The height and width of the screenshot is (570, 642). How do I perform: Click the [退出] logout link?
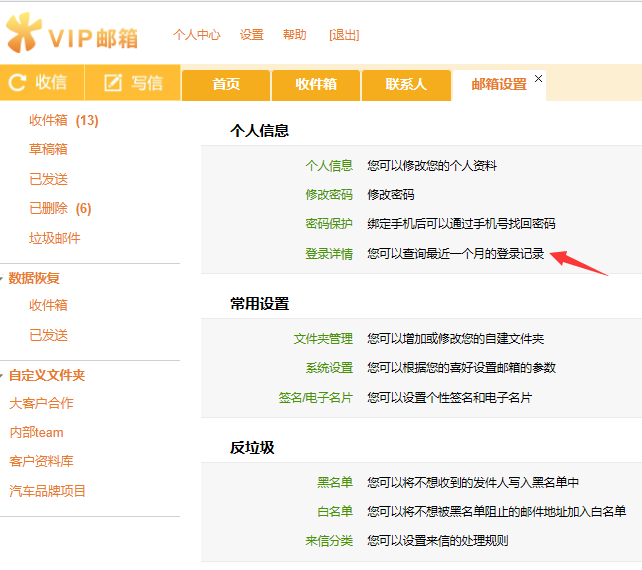pyautogui.click(x=344, y=35)
